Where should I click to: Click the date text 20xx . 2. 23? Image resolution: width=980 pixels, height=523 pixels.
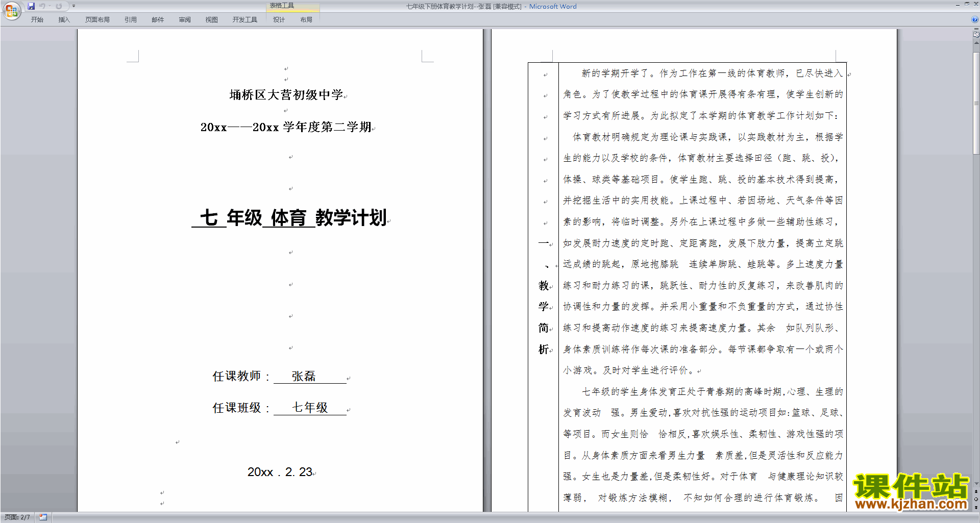pos(280,472)
